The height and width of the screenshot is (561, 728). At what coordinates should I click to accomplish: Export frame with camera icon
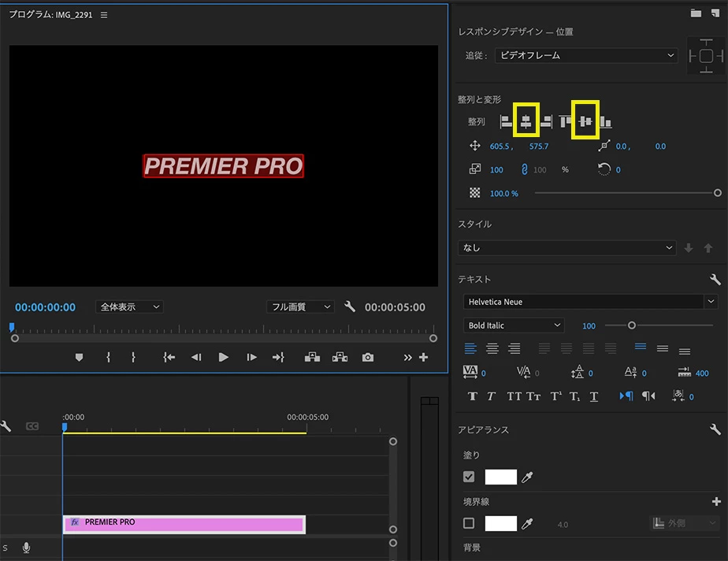[368, 357]
